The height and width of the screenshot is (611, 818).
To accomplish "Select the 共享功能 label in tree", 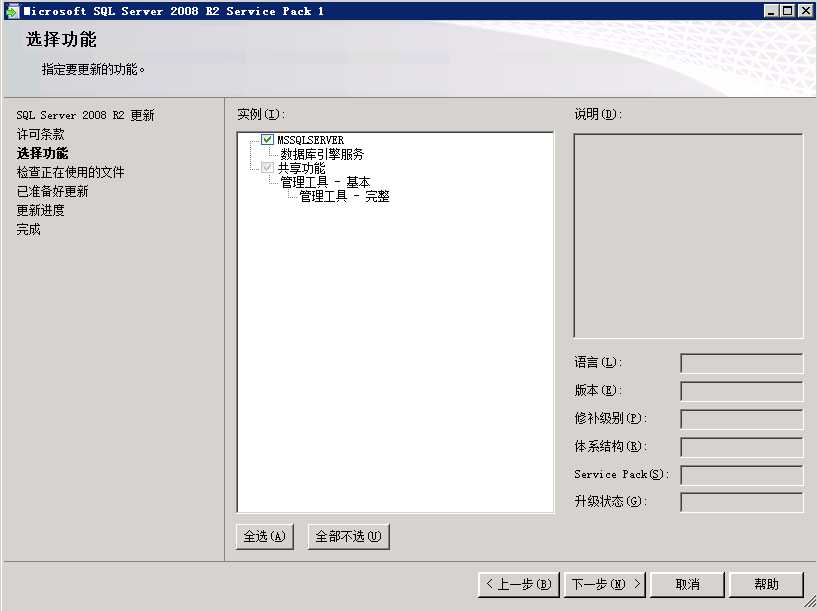I will (301, 168).
